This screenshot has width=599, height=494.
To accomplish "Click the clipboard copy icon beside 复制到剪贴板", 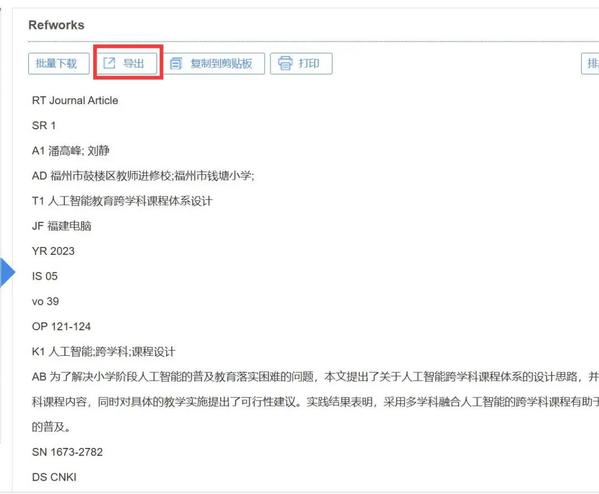I will (x=176, y=63).
